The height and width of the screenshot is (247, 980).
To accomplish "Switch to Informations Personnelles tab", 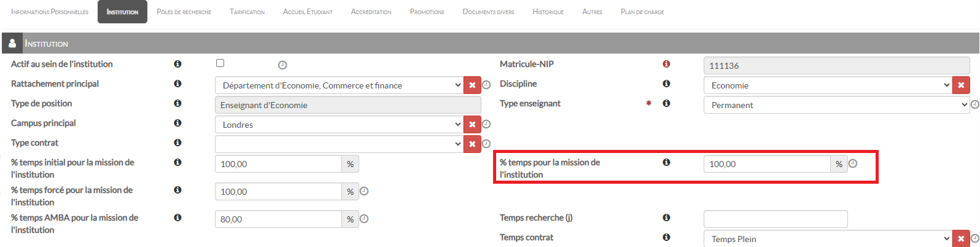I will click(x=50, y=12).
